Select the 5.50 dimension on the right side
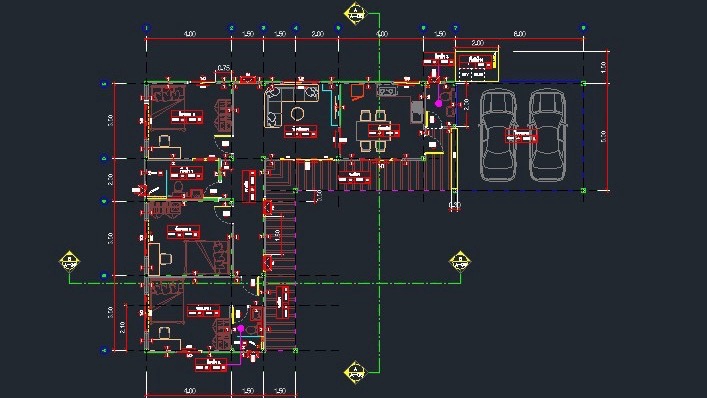The height and width of the screenshot is (398, 707). coord(603,137)
